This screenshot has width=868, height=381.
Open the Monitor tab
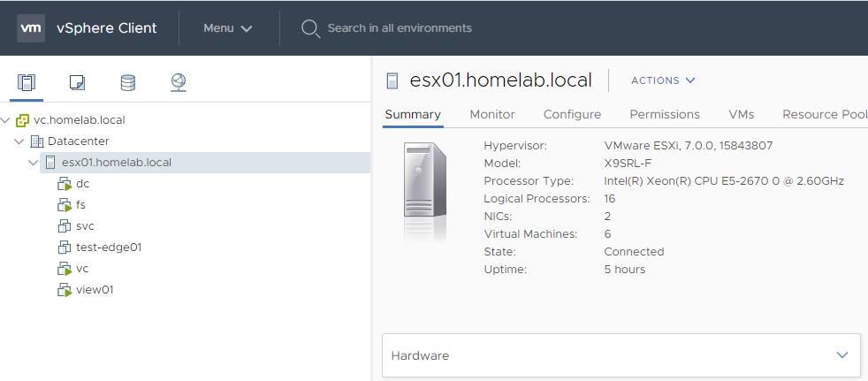pos(492,115)
